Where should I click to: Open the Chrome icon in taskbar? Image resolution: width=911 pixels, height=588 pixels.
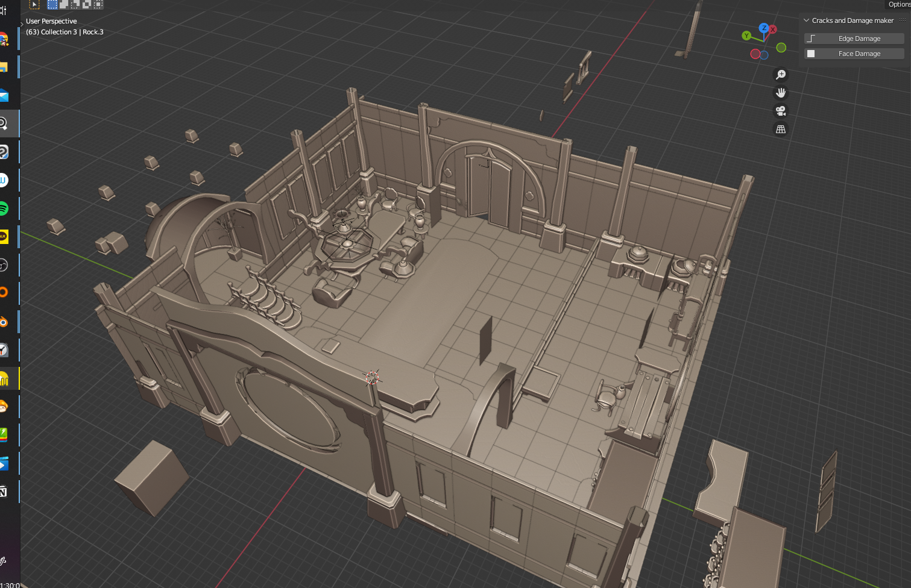[x=4, y=40]
